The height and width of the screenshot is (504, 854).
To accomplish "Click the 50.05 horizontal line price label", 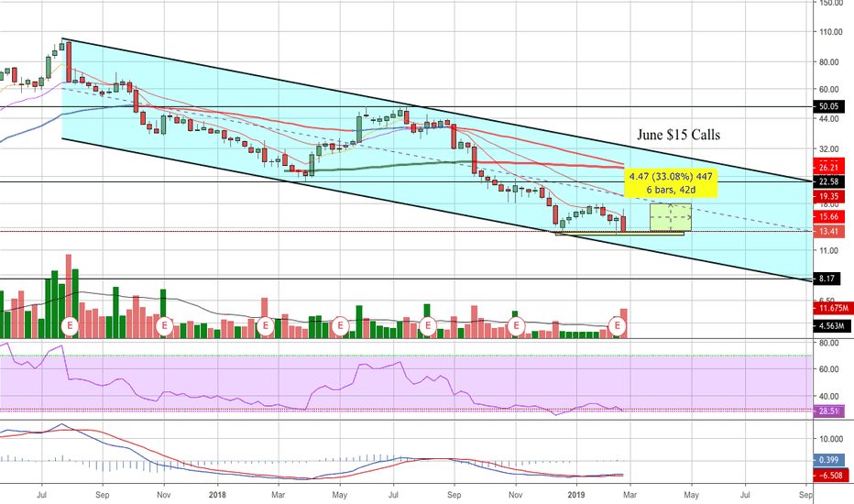I will 828,107.
